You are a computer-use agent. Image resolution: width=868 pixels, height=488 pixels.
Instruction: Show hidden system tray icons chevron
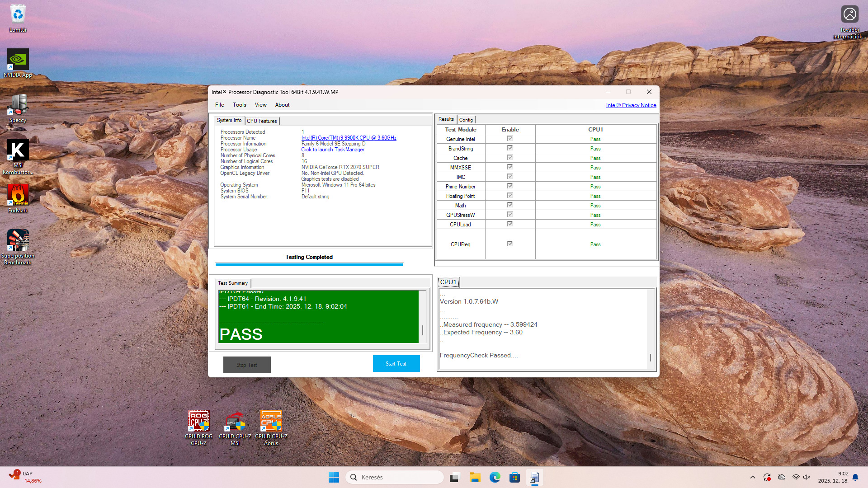(752, 477)
